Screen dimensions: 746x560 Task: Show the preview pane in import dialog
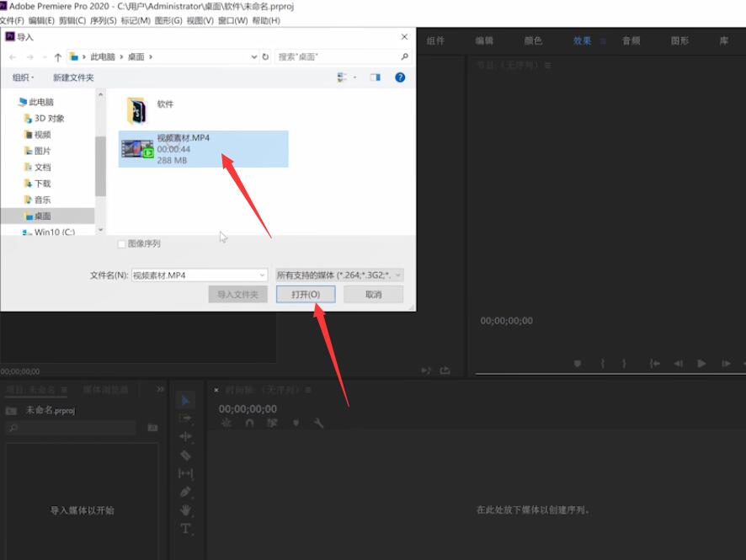[x=376, y=77]
